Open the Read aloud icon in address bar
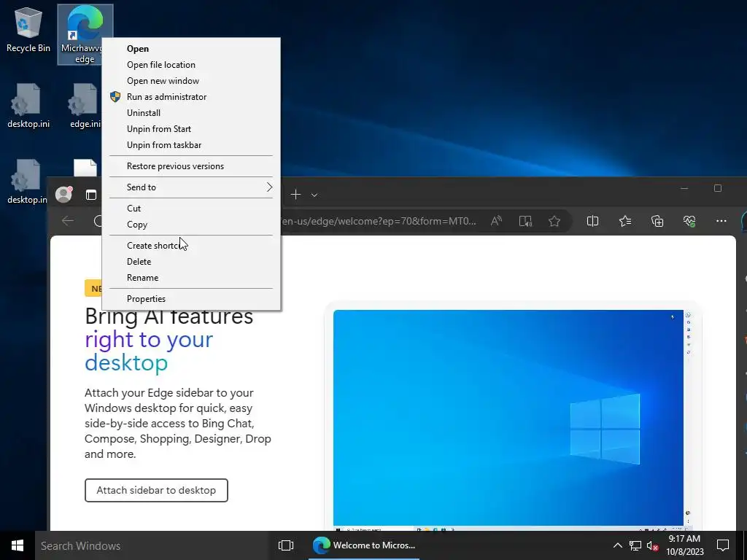 [x=496, y=221]
